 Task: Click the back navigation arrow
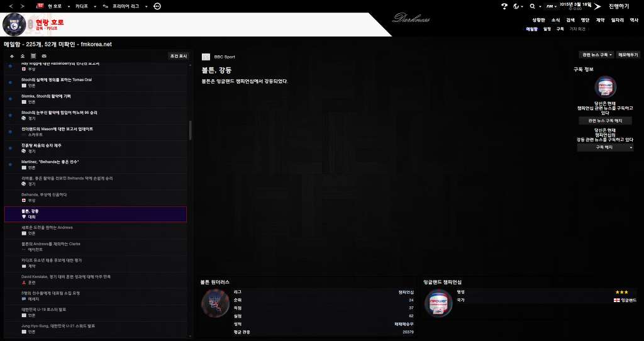tap(10, 6)
